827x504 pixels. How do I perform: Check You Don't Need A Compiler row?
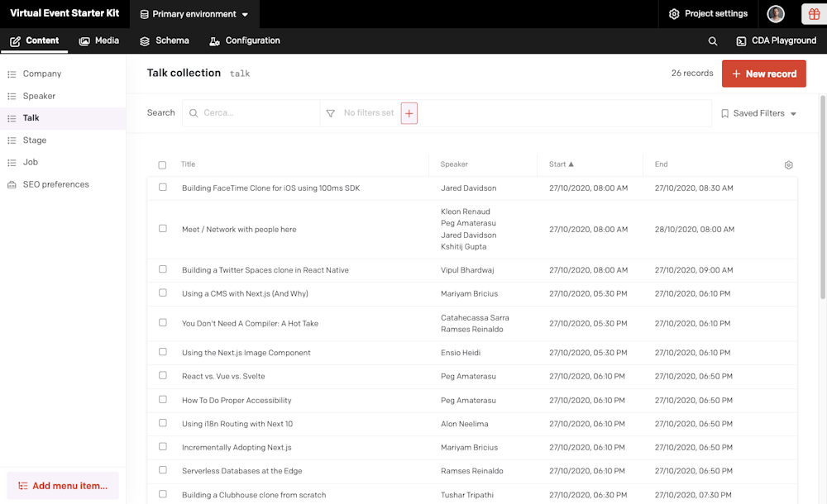click(x=162, y=322)
